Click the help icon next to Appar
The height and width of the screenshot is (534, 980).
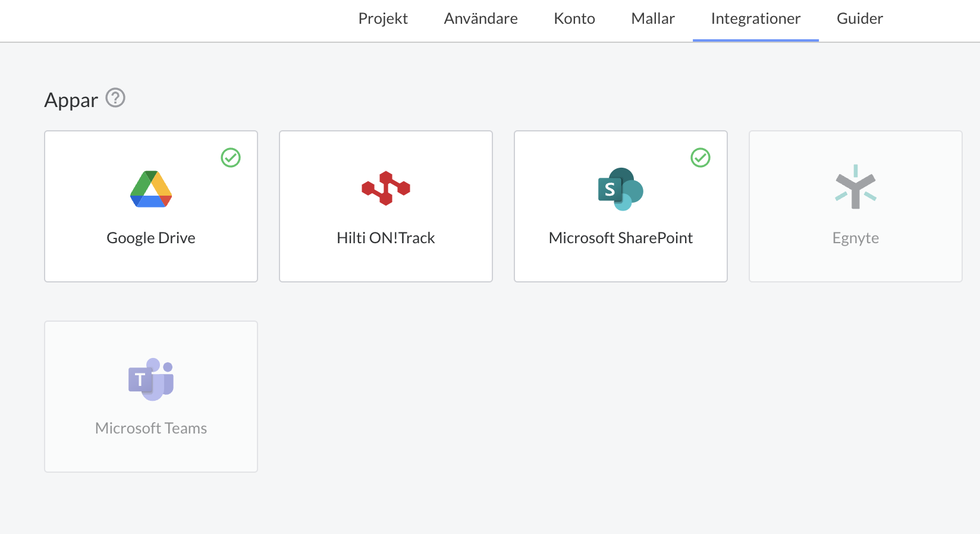click(115, 98)
